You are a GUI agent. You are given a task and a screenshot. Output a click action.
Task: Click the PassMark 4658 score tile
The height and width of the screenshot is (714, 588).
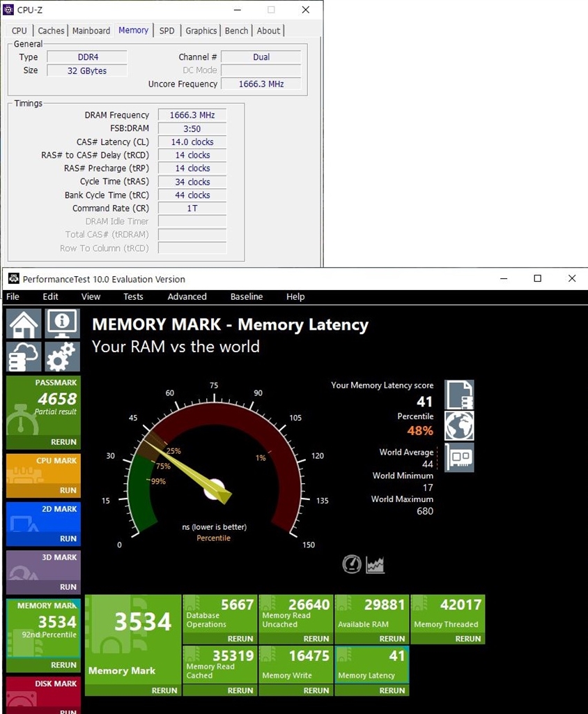(x=43, y=405)
